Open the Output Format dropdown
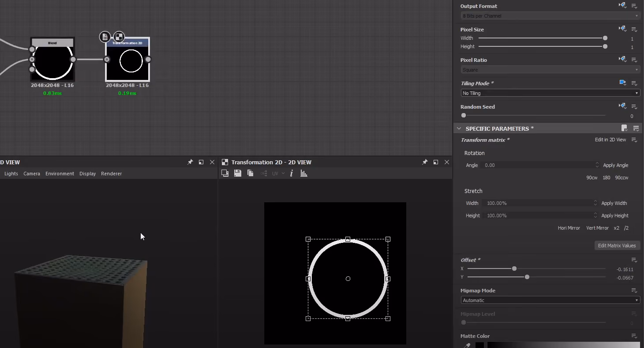This screenshot has height=348, width=644. [550, 16]
